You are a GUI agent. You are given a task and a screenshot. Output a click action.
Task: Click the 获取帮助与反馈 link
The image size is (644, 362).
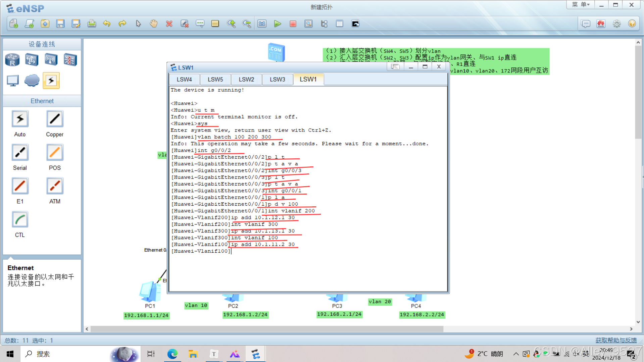tap(616, 340)
